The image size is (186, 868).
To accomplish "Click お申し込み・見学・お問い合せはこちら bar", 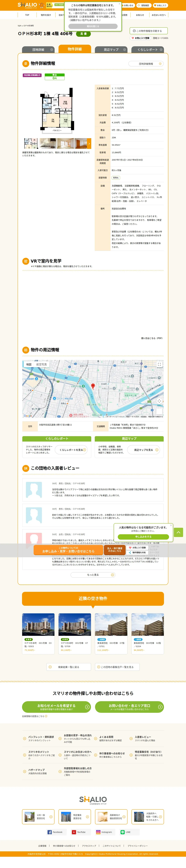I will 68,550.
